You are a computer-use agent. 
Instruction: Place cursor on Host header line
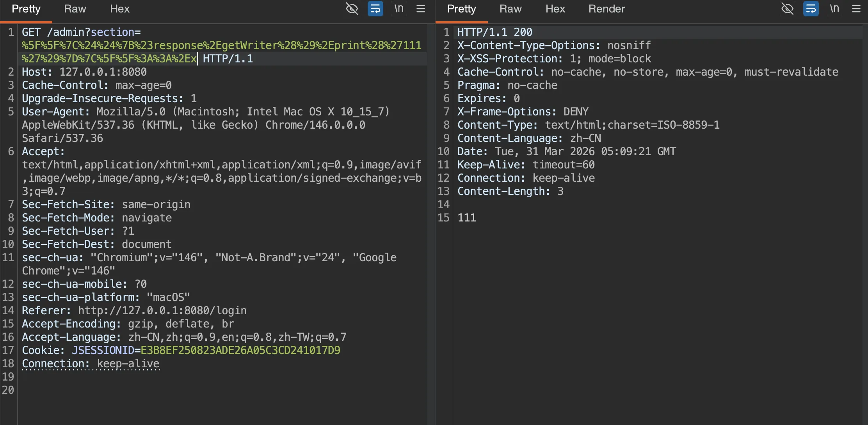(x=84, y=72)
